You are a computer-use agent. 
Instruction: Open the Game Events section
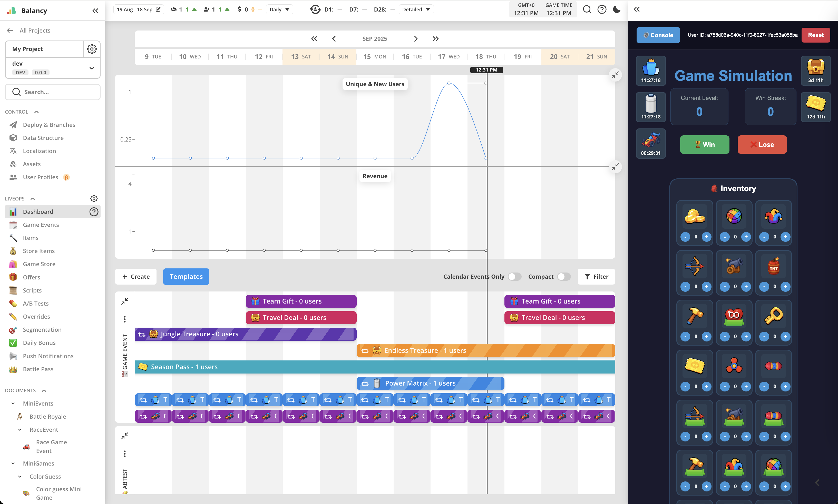41,225
